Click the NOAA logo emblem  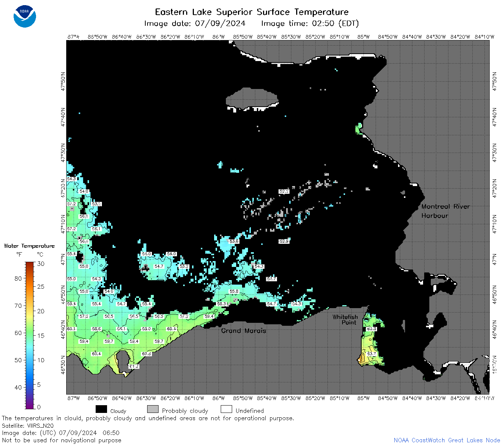point(25,16)
